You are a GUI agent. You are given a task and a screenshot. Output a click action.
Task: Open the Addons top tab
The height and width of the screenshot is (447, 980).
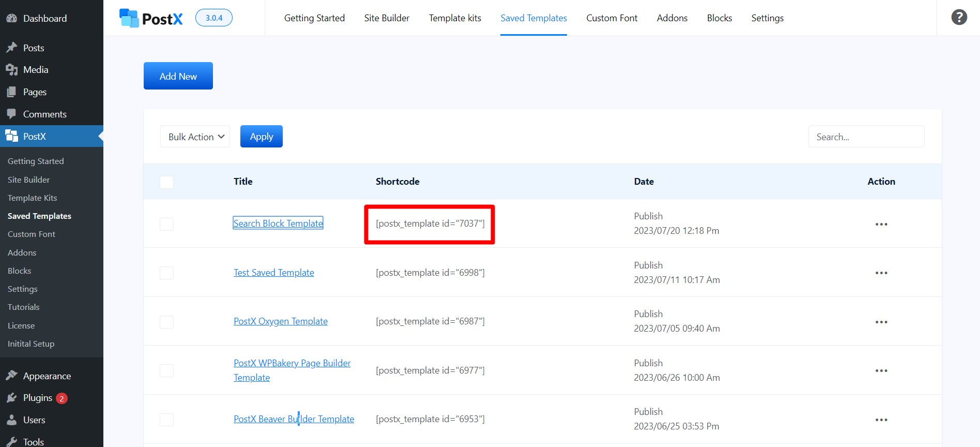pos(672,18)
